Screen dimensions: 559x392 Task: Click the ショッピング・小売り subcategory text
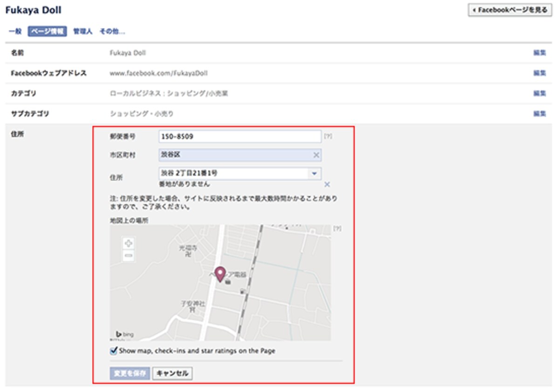142,114
